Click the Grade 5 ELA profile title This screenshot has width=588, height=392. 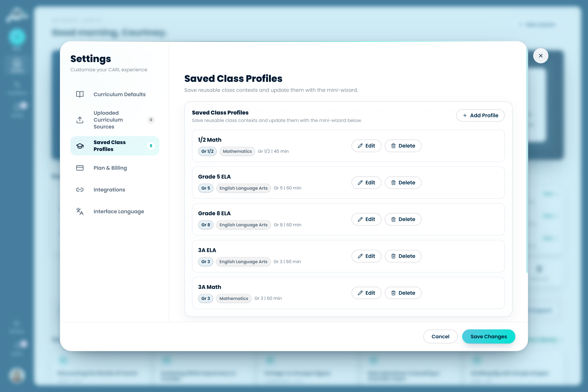click(215, 177)
